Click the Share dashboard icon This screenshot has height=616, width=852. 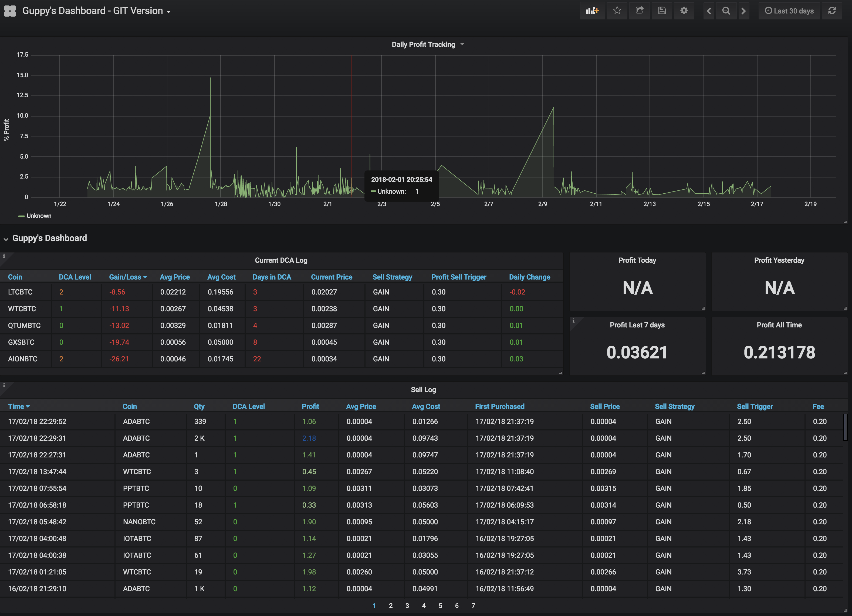click(x=639, y=11)
